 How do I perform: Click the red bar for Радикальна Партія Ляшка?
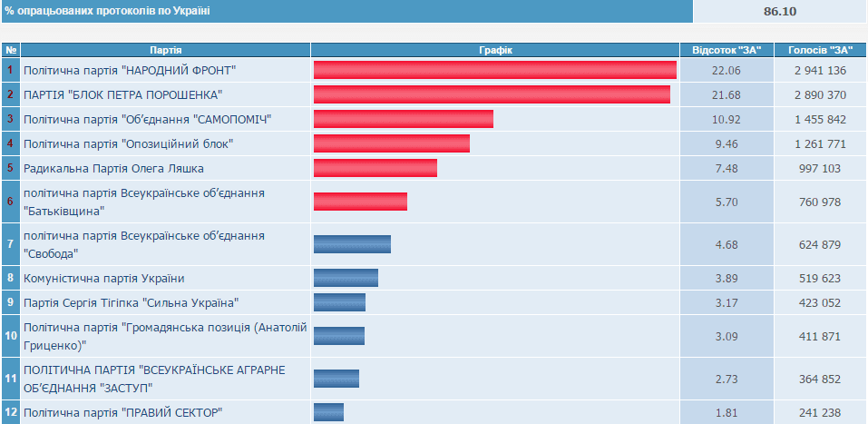tap(375, 168)
